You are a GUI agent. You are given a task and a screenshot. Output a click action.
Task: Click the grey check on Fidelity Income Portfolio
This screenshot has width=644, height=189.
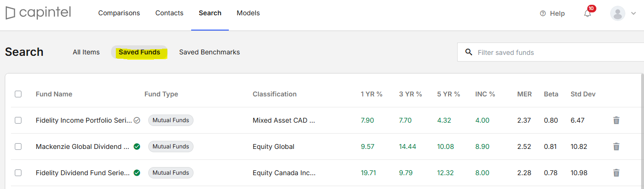(x=137, y=120)
